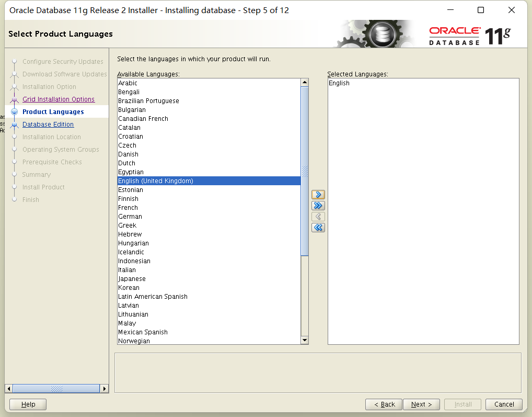This screenshot has width=532, height=417.
Task: Select English in Selected Languages list
Action: tap(423, 83)
